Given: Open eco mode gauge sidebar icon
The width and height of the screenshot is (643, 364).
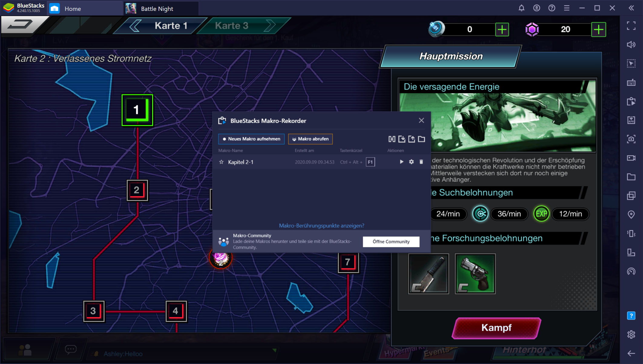Looking at the screenshot, I should click(631, 271).
